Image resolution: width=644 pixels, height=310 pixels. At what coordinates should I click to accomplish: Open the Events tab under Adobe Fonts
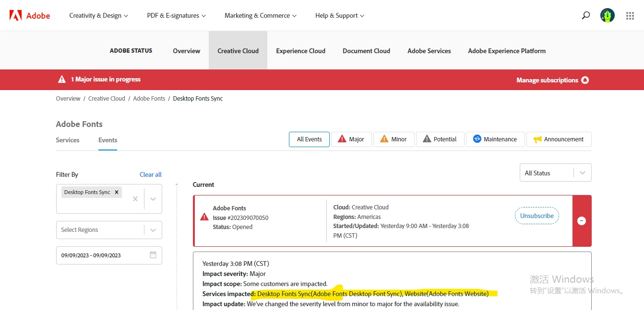tap(108, 140)
